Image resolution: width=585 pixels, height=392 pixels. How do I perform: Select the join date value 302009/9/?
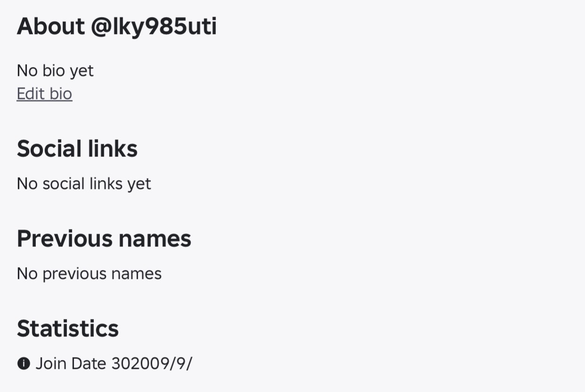(152, 364)
